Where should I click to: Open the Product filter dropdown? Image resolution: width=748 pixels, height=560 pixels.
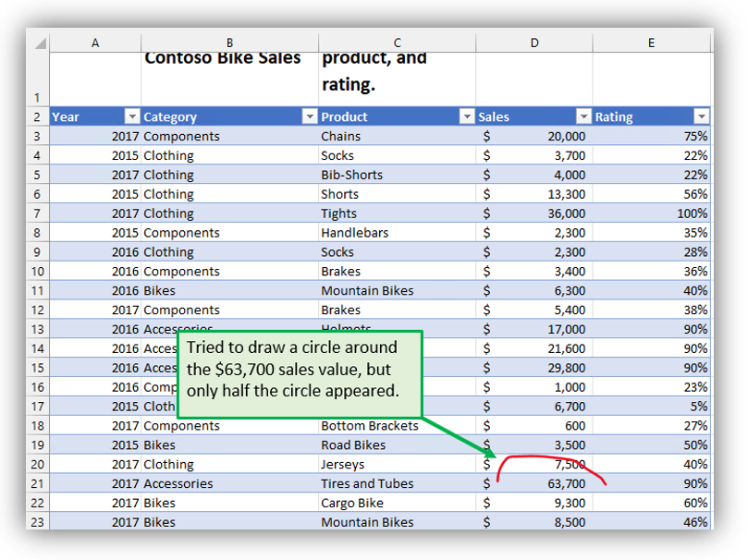coord(466,116)
